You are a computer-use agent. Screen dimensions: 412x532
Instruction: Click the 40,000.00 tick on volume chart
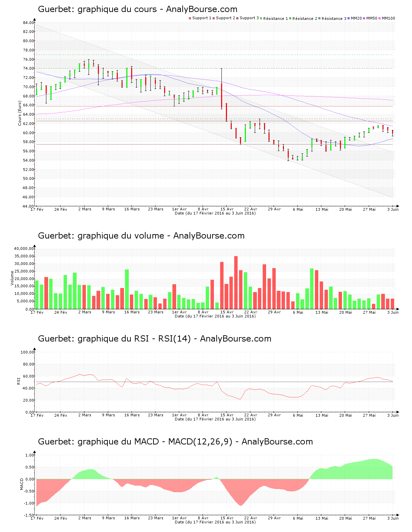(x=24, y=248)
